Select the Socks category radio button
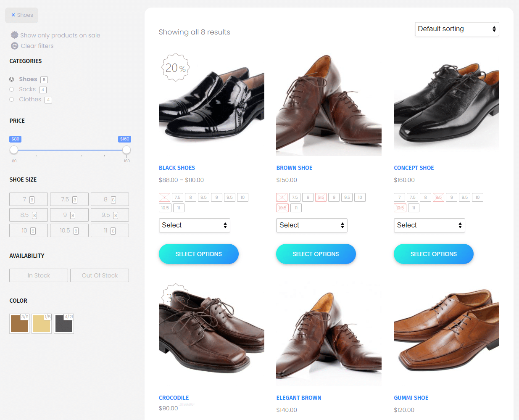519x420 pixels. [11, 89]
